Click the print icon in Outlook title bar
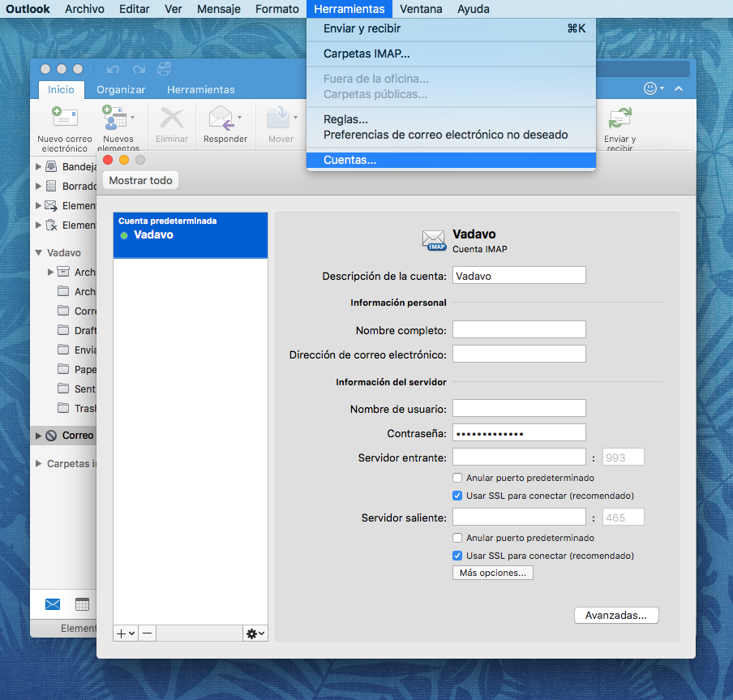The image size is (733, 700). tap(164, 69)
